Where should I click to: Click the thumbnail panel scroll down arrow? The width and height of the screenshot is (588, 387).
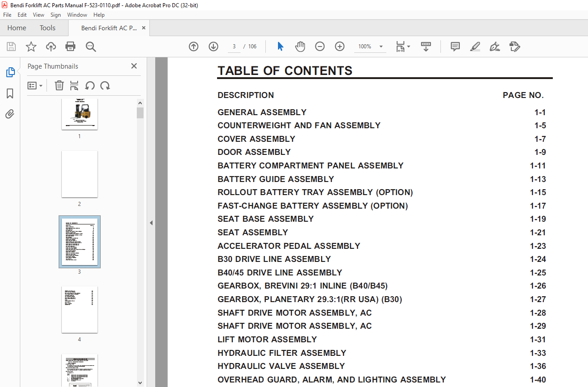[x=140, y=382]
